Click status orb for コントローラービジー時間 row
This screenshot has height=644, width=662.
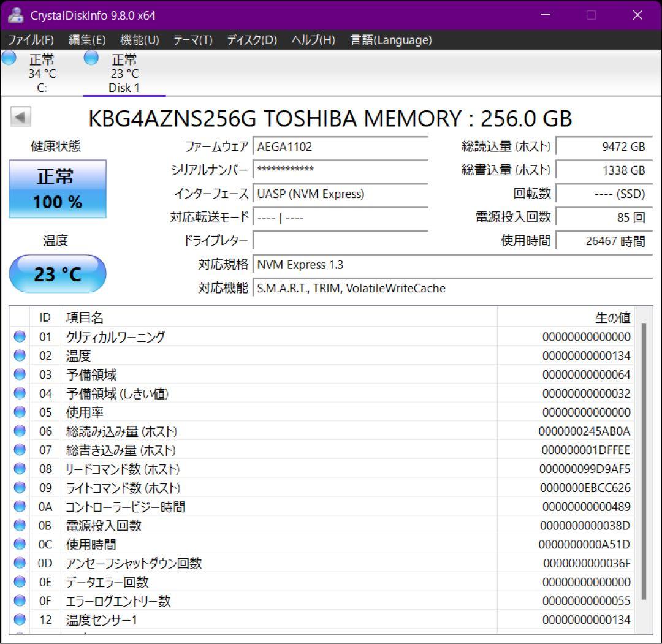[20, 506]
